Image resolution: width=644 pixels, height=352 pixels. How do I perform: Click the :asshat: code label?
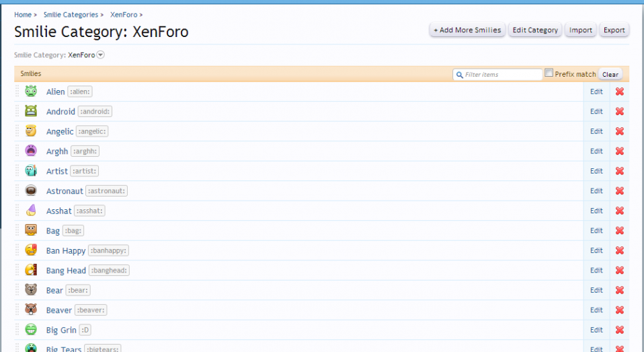[89, 211]
